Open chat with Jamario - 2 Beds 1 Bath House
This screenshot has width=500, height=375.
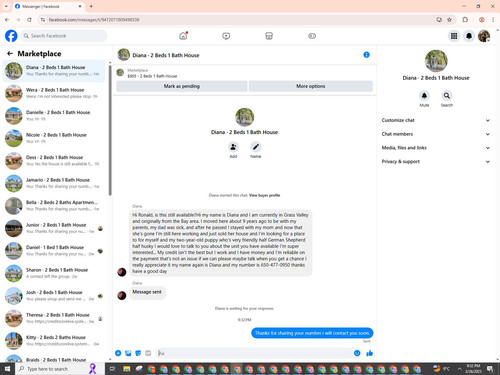coord(54,183)
